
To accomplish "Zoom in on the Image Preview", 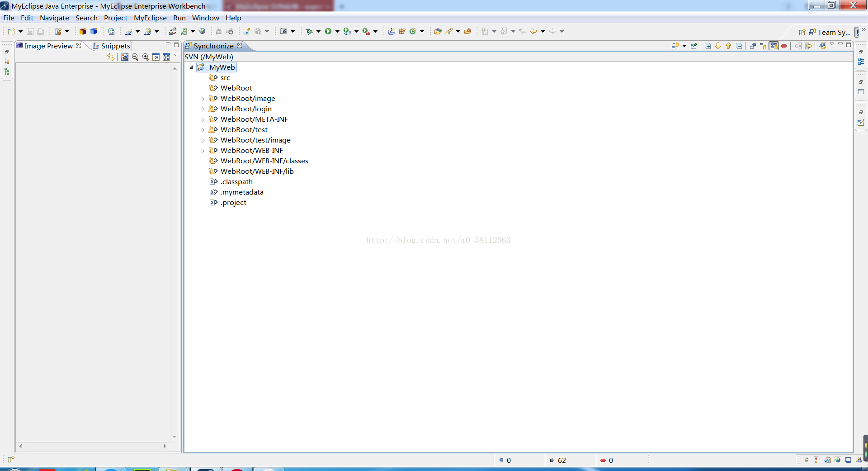I will pyautogui.click(x=145, y=57).
